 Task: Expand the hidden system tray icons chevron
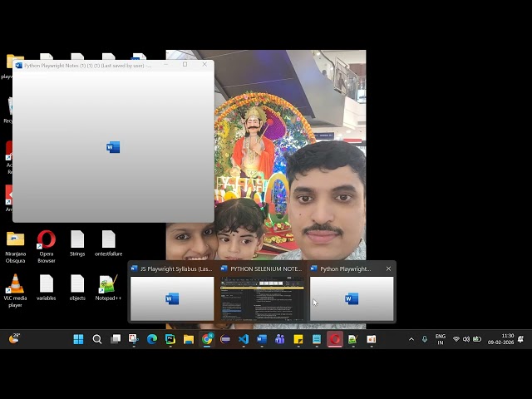pyautogui.click(x=411, y=339)
